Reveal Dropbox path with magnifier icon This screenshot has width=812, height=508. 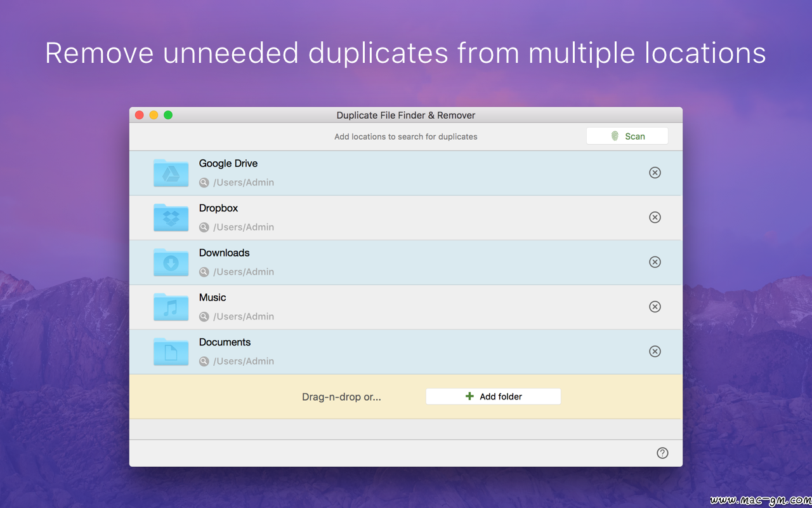point(204,227)
